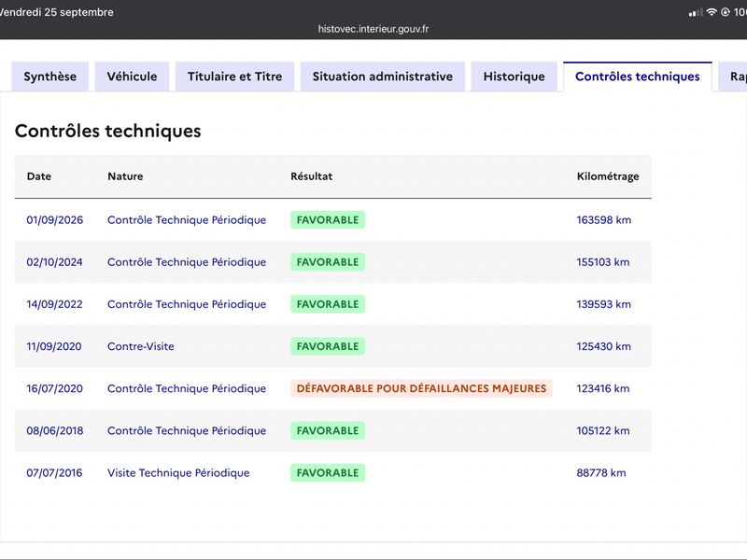This screenshot has height=560, width=747.
Task: Click the Défavorable pour défaillances majeures badge
Action: (x=422, y=388)
